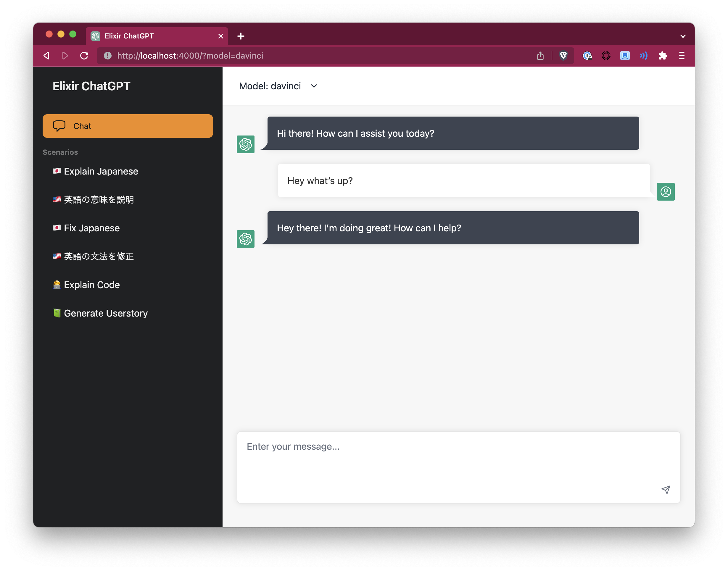Select the Chat menu item
The image size is (728, 571).
[x=128, y=126]
